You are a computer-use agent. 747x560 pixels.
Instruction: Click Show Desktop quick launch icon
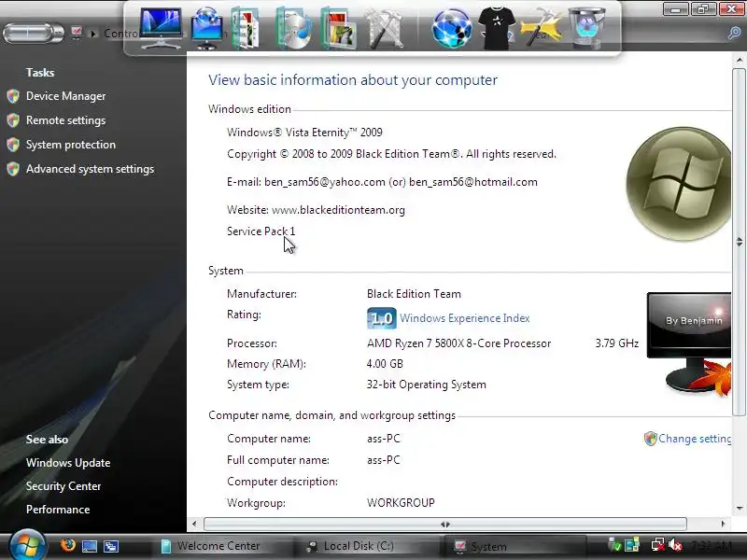[90, 546]
